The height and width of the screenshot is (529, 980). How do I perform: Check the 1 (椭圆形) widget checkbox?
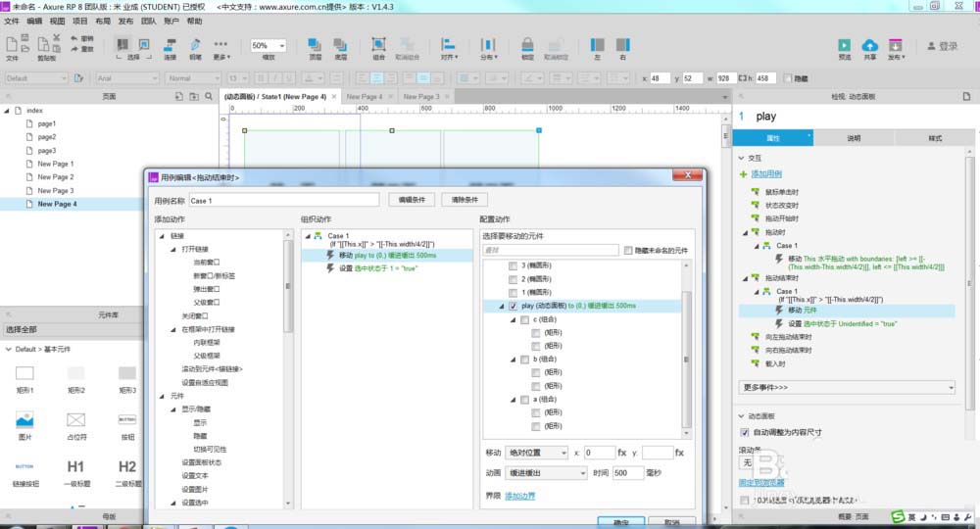coord(514,292)
